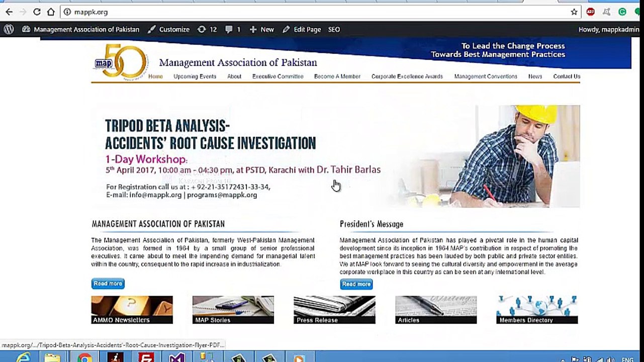This screenshot has height=362, width=644.
Task: Open the Members Directory thumbnail
Action: click(537, 310)
